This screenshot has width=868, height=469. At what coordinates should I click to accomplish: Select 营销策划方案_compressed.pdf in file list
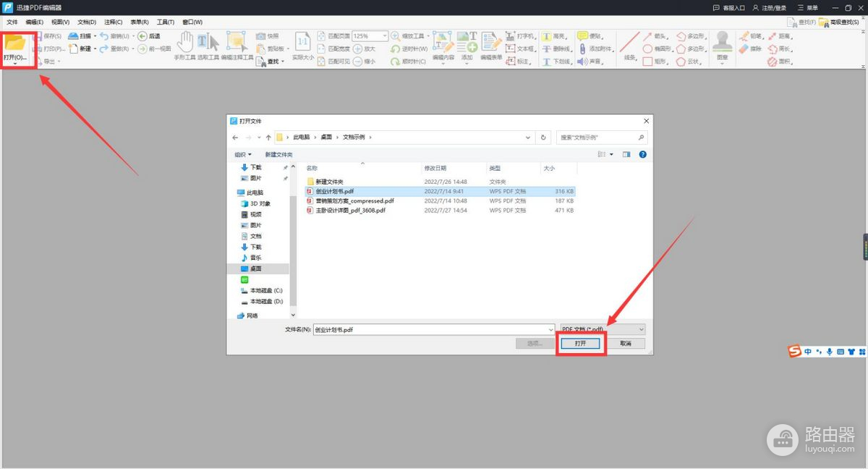pos(354,200)
